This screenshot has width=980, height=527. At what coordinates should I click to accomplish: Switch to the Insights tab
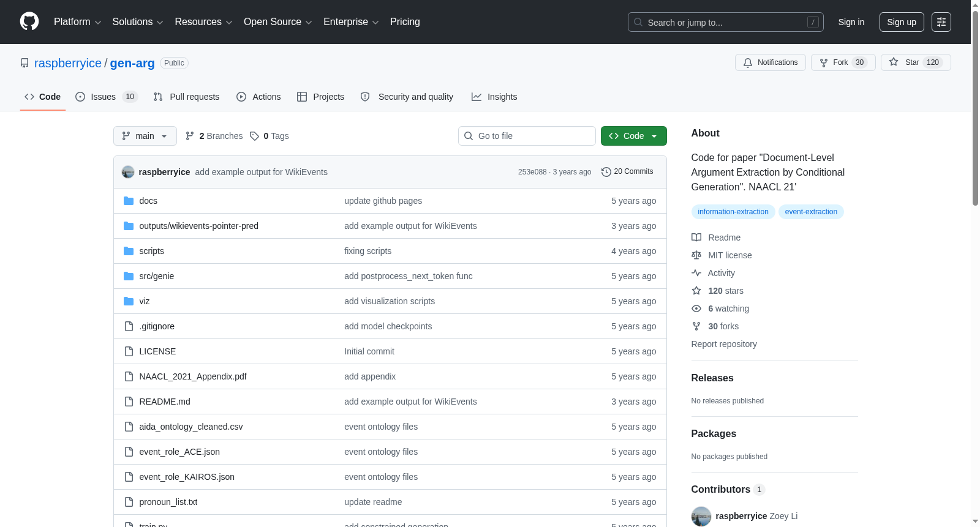click(494, 97)
